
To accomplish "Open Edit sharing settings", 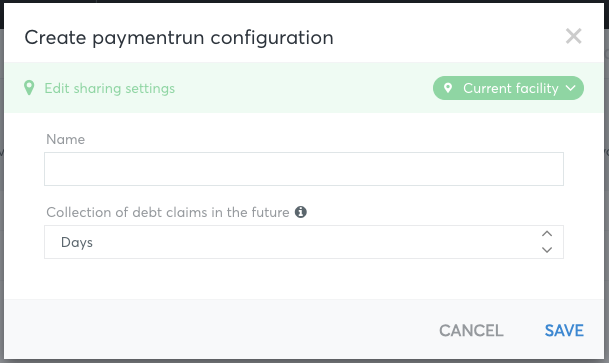I will [110, 89].
